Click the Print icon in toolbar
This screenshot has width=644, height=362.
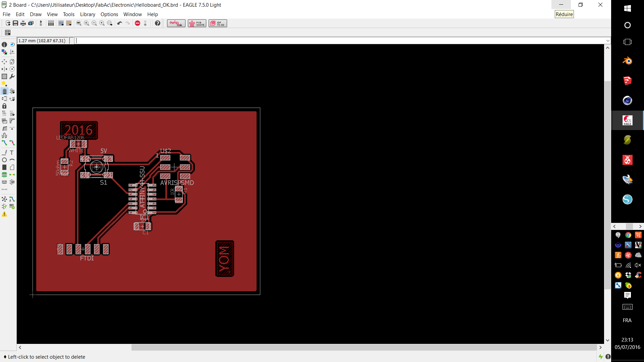pyautogui.click(x=23, y=23)
